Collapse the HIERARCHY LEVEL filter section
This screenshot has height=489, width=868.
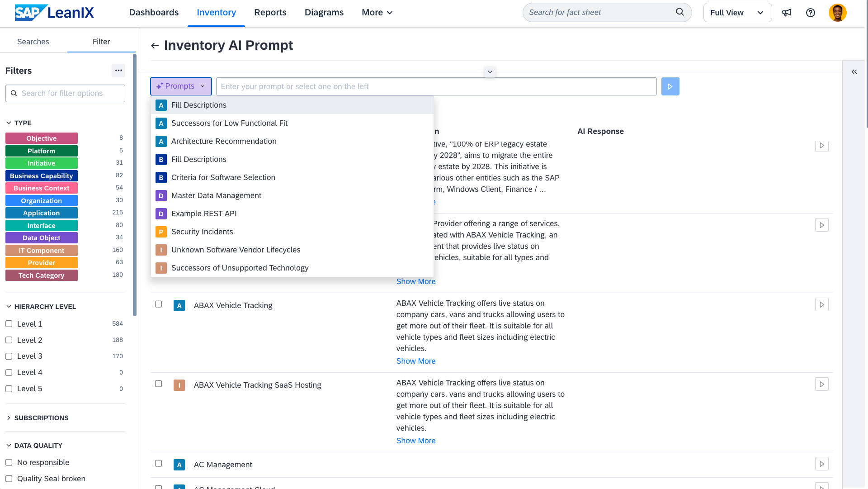click(x=41, y=307)
